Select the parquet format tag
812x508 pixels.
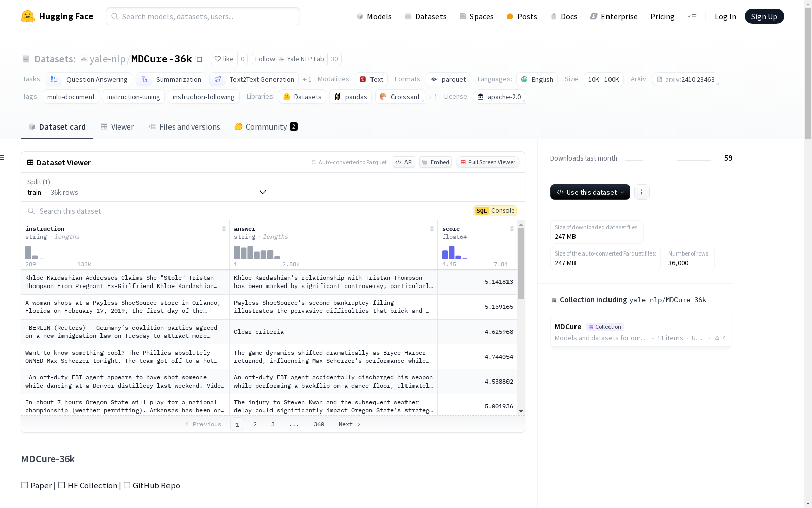click(x=448, y=79)
